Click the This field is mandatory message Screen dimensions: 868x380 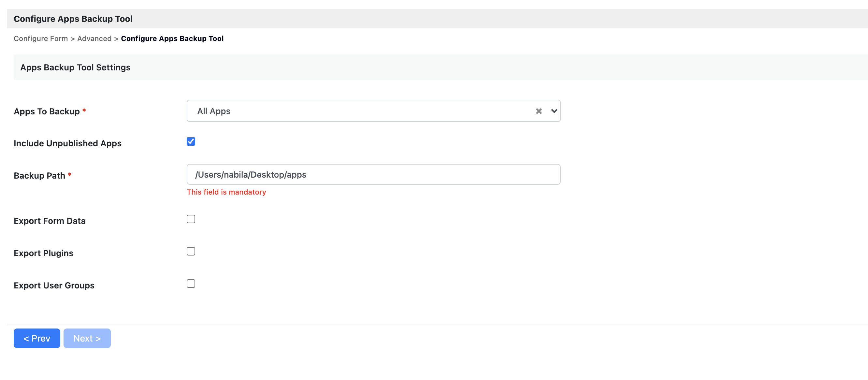(226, 192)
